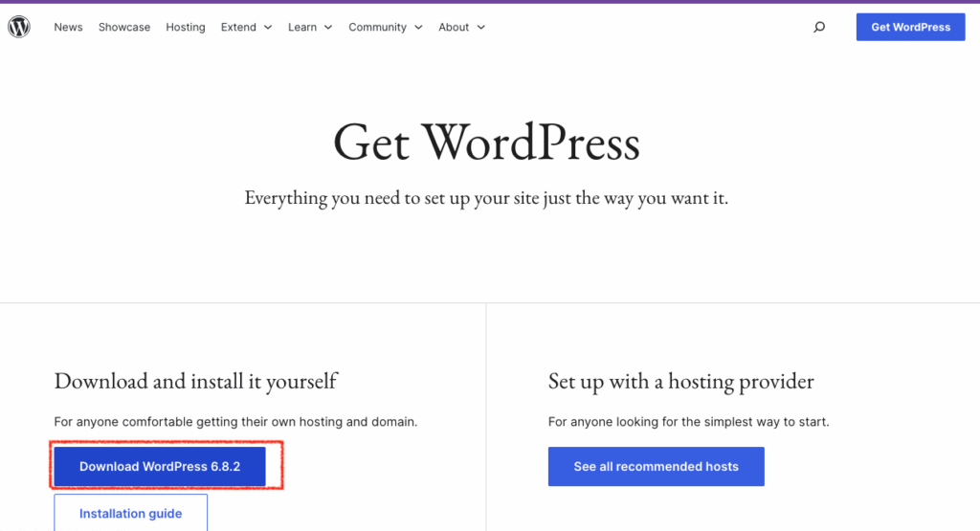Expand the Learn chevron arrow
This screenshot has width=980, height=531.
pyautogui.click(x=328, y=28)
